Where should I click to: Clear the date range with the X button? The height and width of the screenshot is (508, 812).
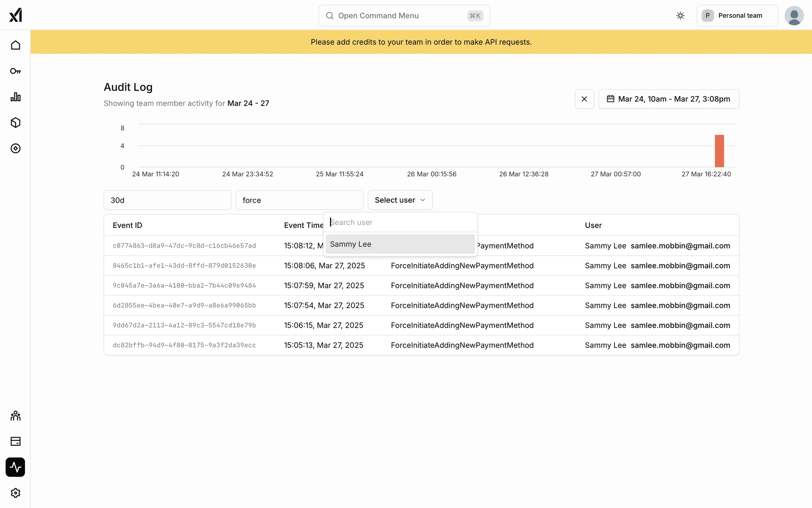(x=584, y=99)
